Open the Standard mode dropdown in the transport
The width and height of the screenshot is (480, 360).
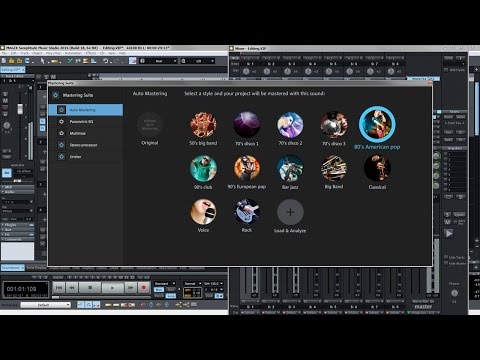point(165,284)
